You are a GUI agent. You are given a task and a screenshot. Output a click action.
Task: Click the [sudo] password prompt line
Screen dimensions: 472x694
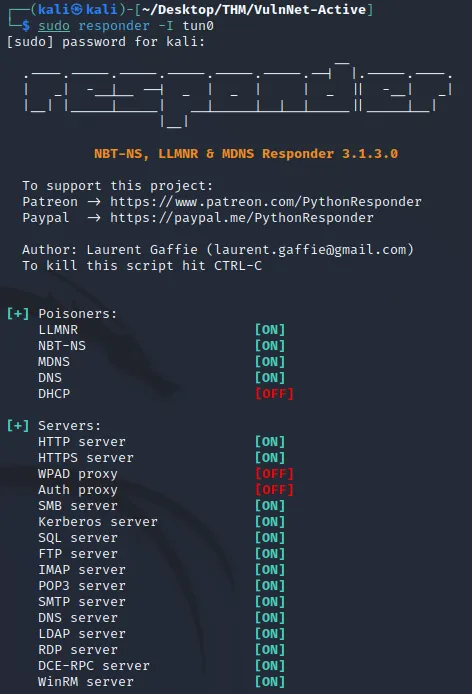106,42
